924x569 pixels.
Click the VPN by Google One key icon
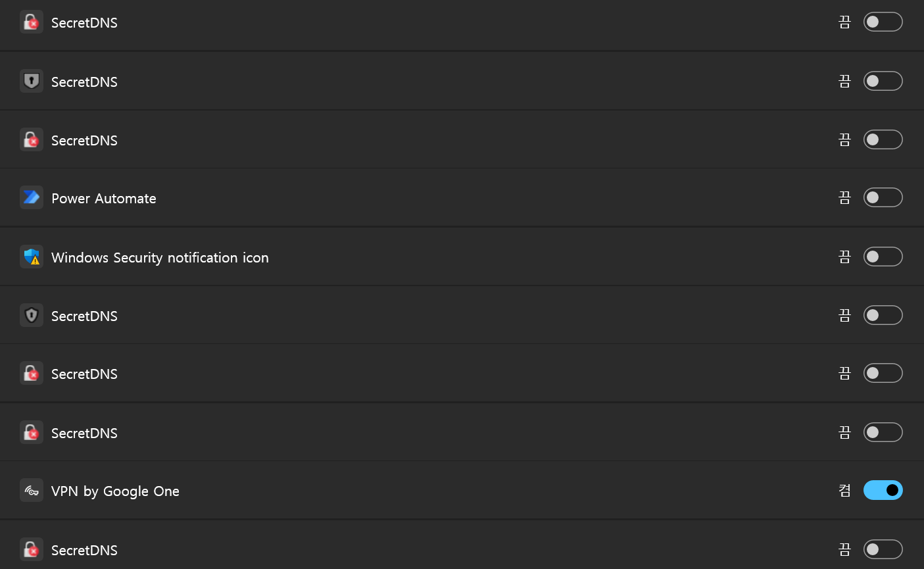coord(31,491)
